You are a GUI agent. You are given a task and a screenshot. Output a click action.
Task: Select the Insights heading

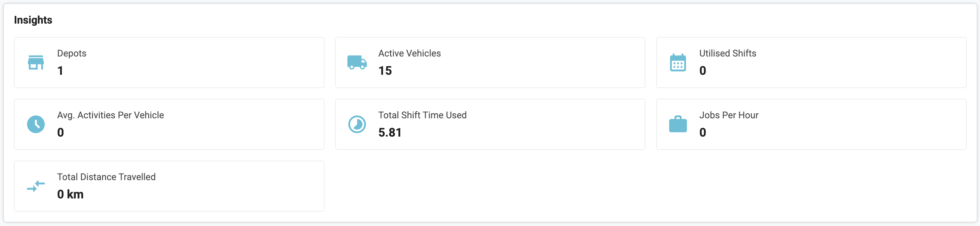click(33, 20)
